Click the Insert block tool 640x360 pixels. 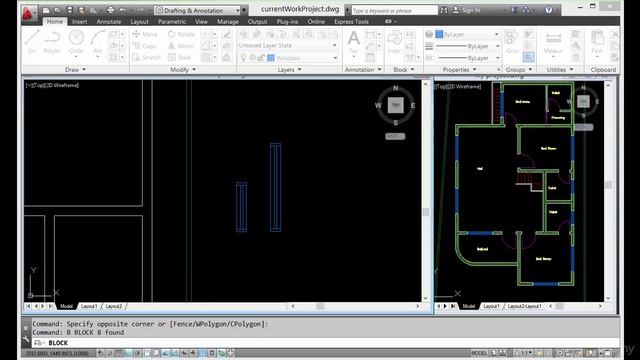tap(394, 42)
